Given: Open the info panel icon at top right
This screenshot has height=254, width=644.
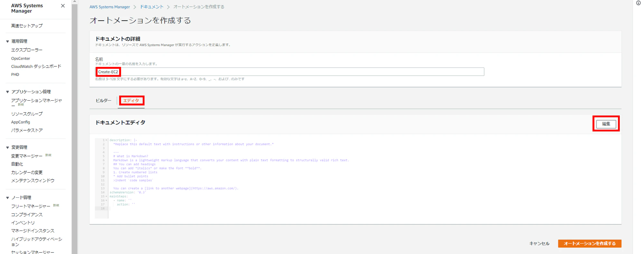Looking at the screenshot, I should click(x=638, y=3).
